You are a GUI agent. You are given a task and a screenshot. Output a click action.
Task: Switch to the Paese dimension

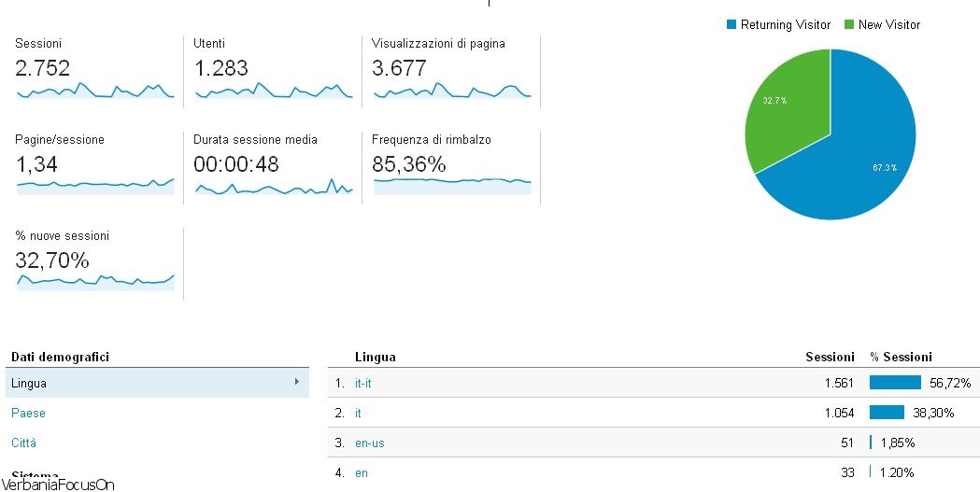coord(28,413)
